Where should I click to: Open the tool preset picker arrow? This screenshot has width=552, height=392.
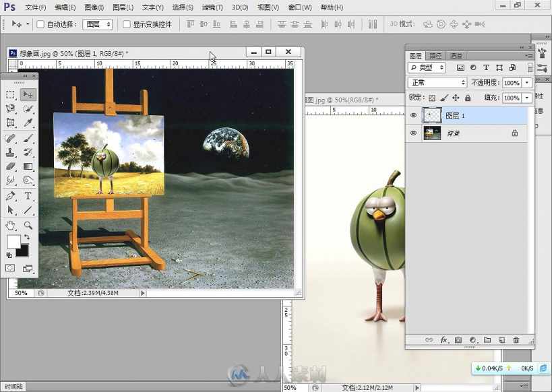[28, 24]
